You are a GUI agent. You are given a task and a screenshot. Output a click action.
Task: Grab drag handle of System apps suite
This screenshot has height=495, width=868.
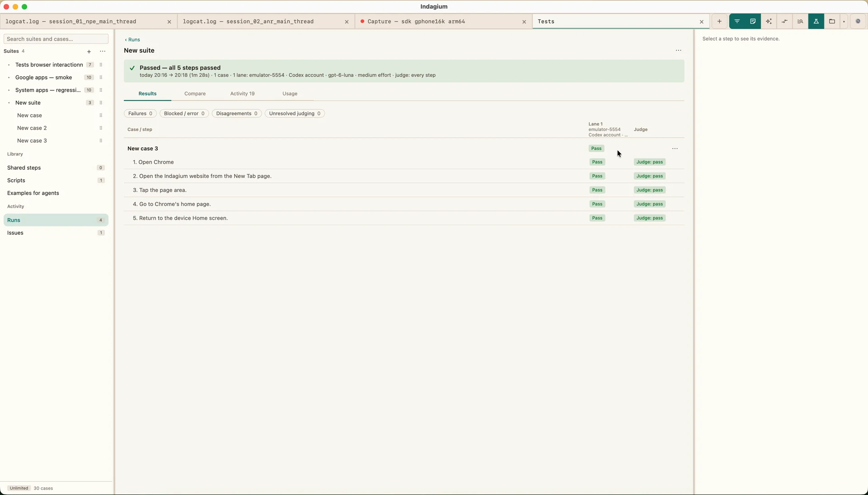coord(101,90)
